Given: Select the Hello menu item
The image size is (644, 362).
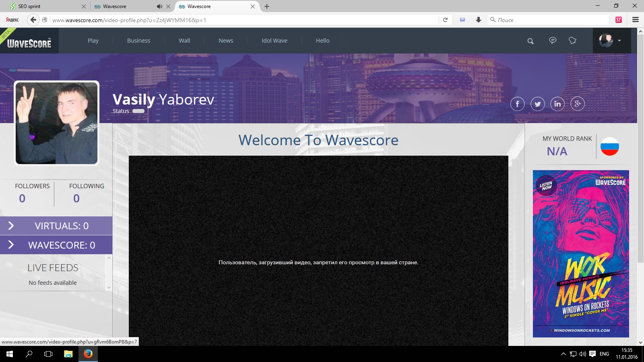Looking at the screenshot, I should tap(322, 41).
